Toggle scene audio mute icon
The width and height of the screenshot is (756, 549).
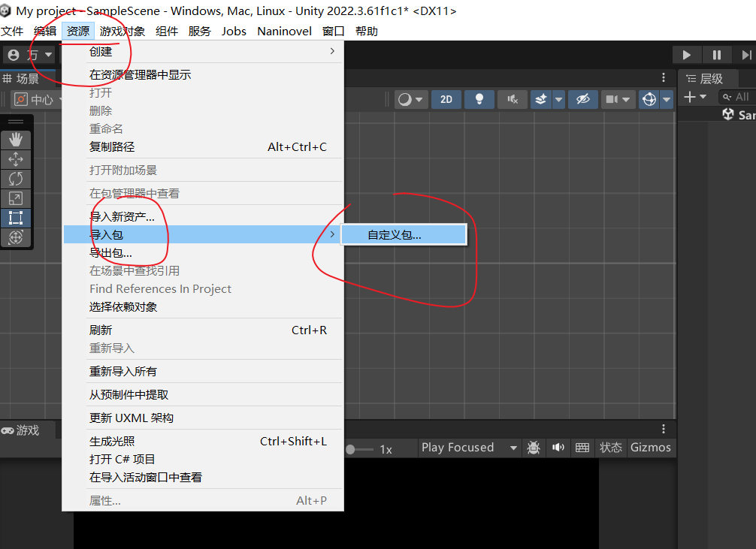[x=512, y=99]
